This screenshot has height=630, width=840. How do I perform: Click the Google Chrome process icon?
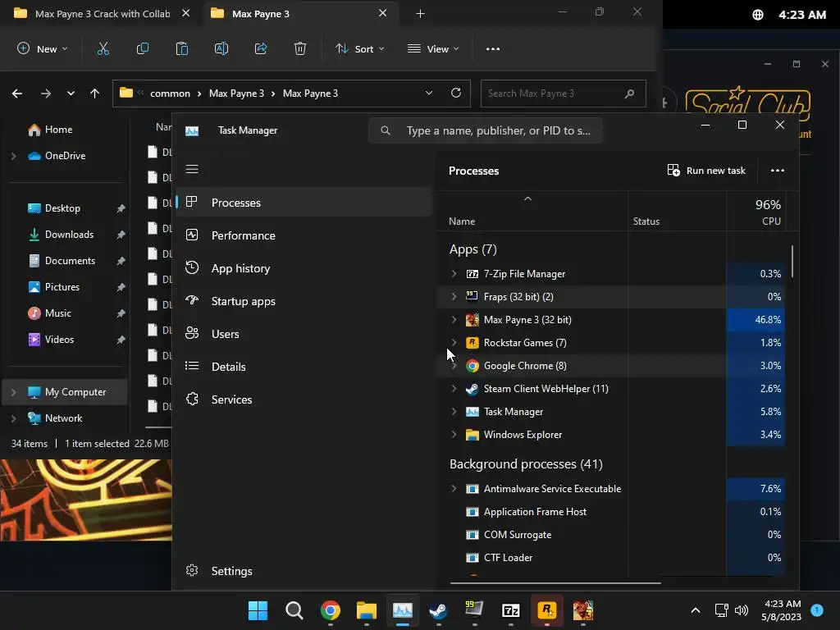tap(472, 366)
